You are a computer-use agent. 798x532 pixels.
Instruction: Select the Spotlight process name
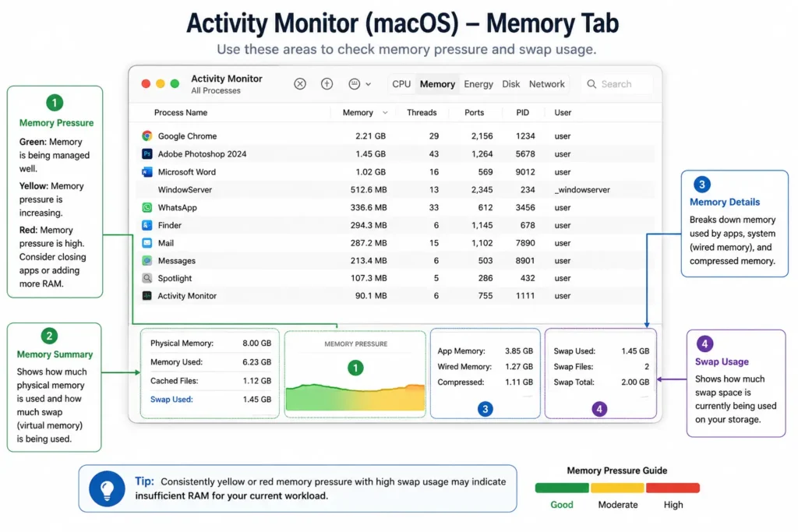click(175, 278)
